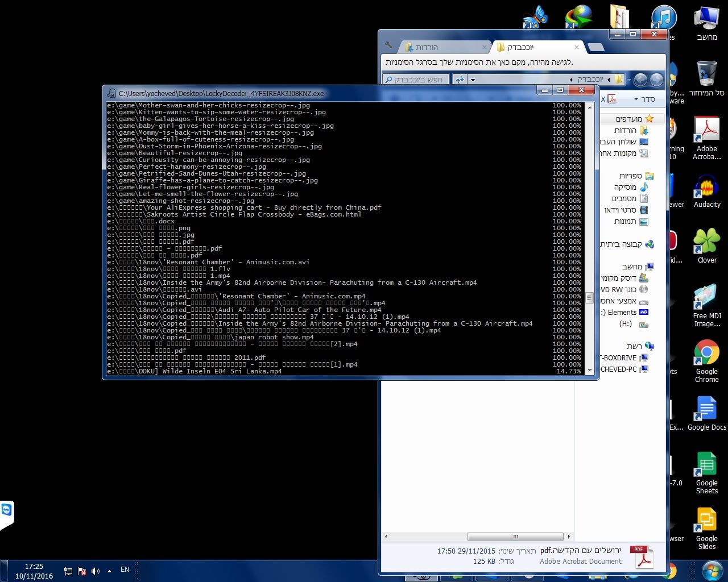
Task: Show hidden system tray icons
Action: pos(109,571)
